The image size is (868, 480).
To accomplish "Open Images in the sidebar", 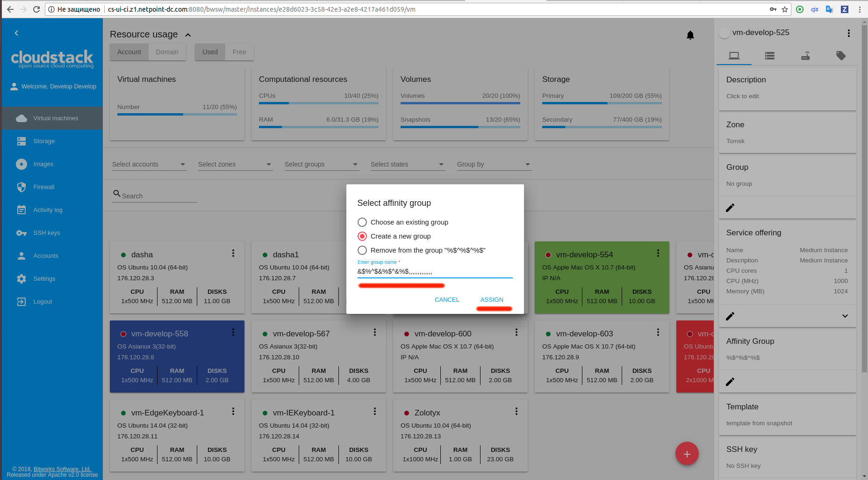I will click(52, 164).
